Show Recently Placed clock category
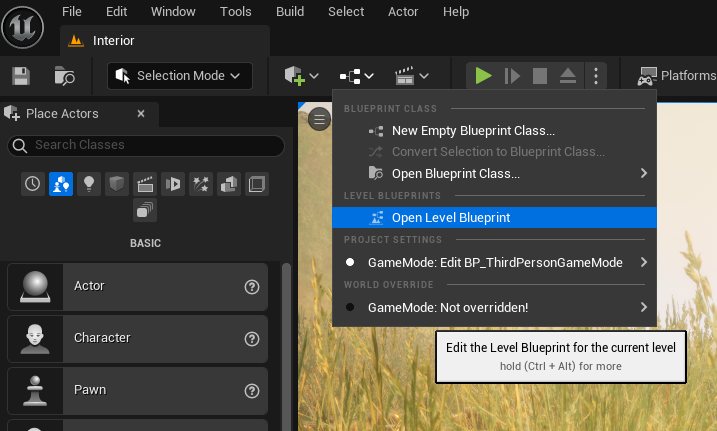 32,184
